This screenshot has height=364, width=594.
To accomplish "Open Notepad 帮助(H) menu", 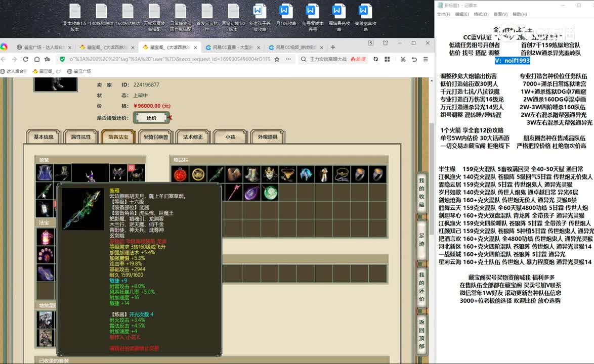I will point(520,14).
